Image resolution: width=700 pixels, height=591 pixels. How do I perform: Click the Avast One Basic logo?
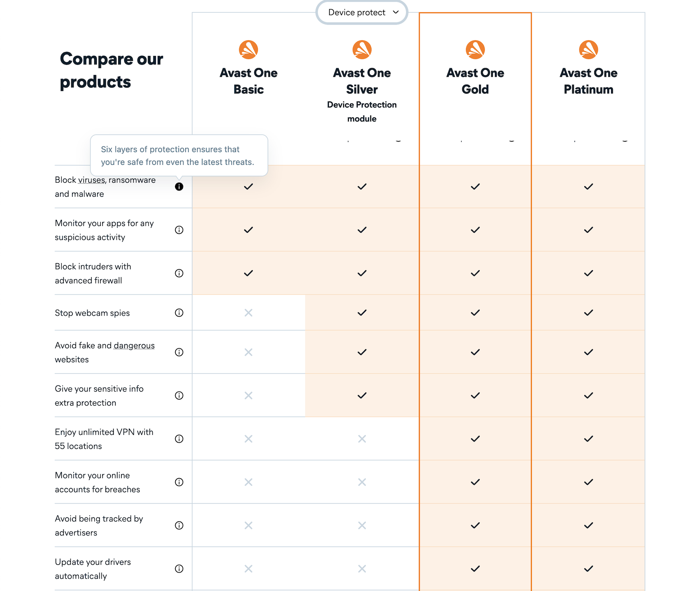[x=249, y=50]
